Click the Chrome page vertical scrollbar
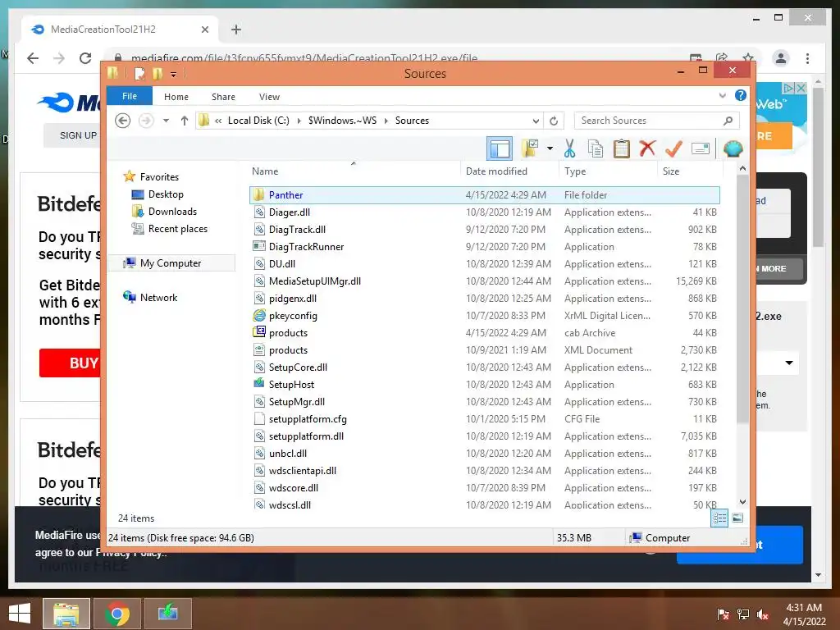 click(818, 167)
